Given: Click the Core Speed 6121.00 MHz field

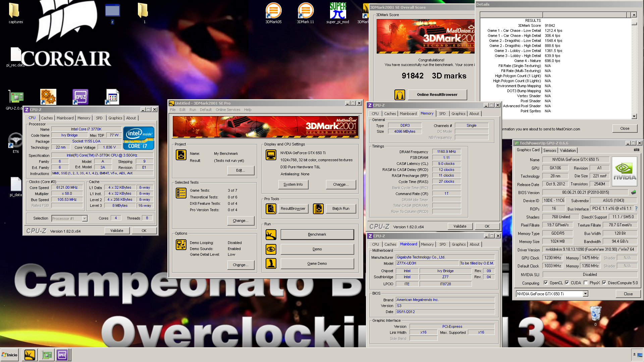Looking at the screenshot, I should pos(67,187).
